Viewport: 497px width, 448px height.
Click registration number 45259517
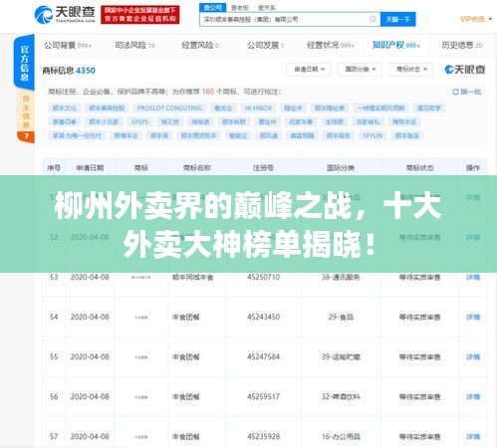pos(263,397)
